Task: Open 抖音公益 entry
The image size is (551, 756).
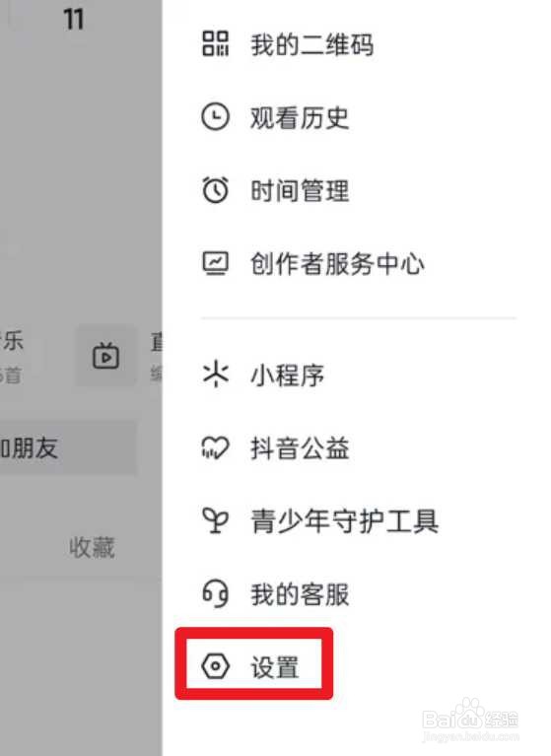Action: pos(359,447)
